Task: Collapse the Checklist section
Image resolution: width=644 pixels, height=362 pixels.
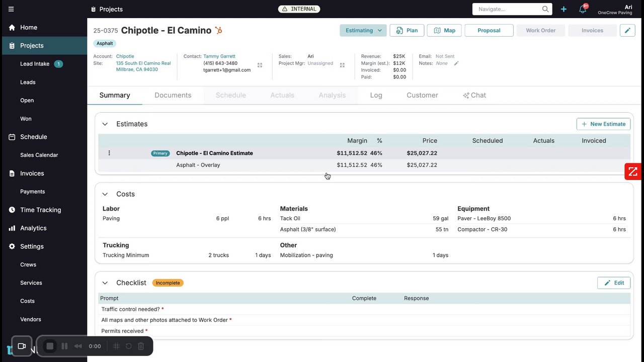Action: (105, 283)
